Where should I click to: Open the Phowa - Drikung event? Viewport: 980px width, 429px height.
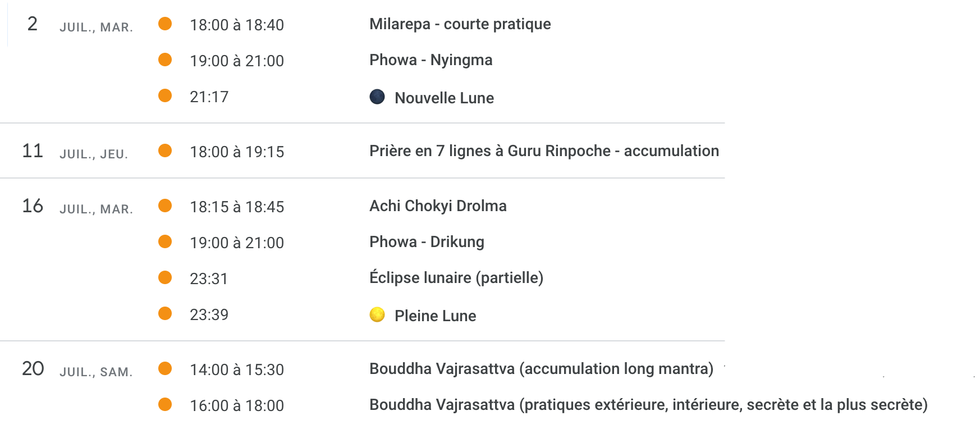point(427,242)
